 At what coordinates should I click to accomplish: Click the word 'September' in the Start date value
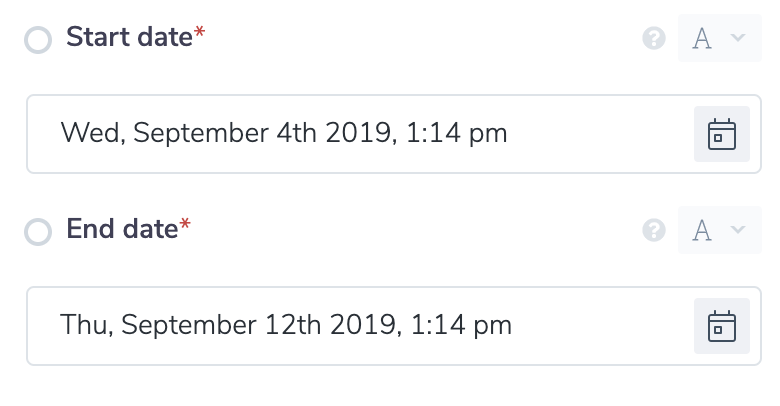click(x=200, y=133)
